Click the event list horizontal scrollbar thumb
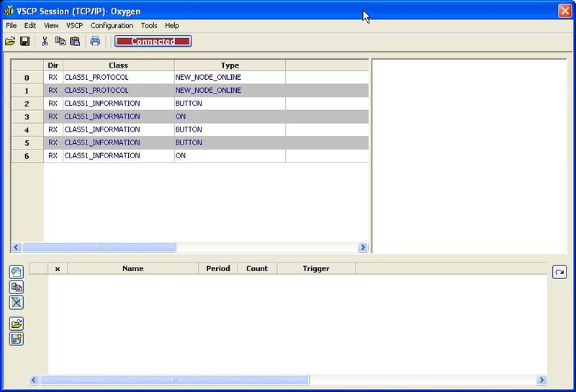576x392 pixels. [99, 247]
